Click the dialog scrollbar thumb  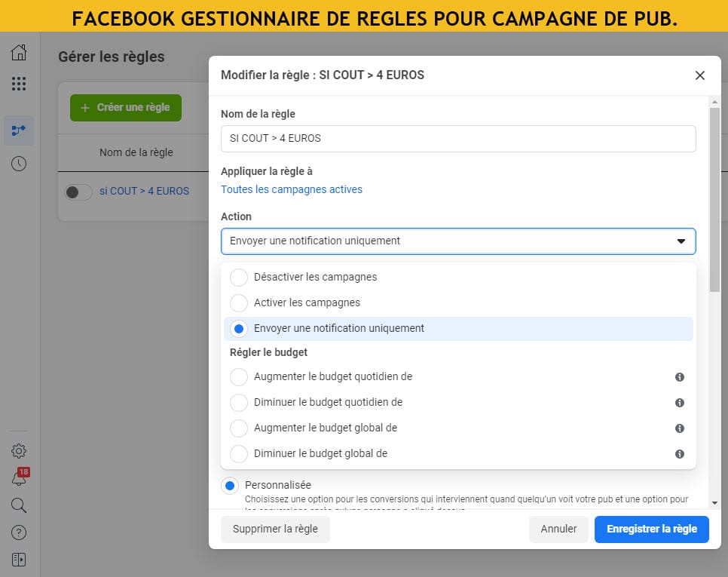pos(714,200)
